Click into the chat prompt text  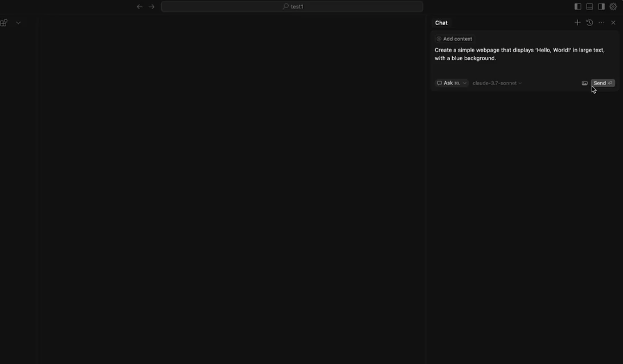coord(519,54)
